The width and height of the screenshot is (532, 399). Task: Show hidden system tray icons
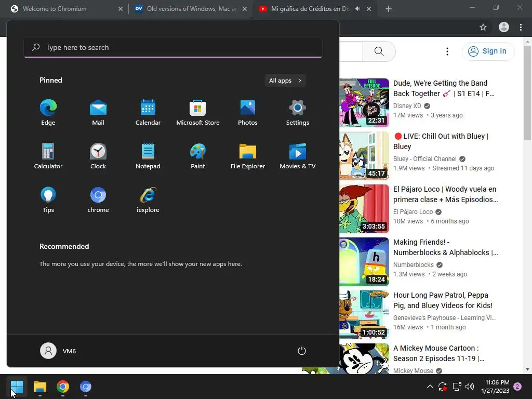430,387
